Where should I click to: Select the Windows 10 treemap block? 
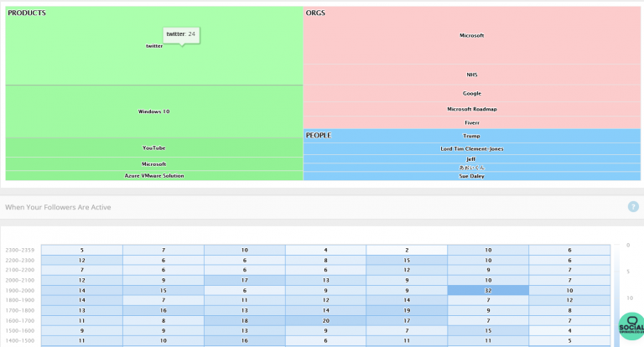tap(154, 111)
